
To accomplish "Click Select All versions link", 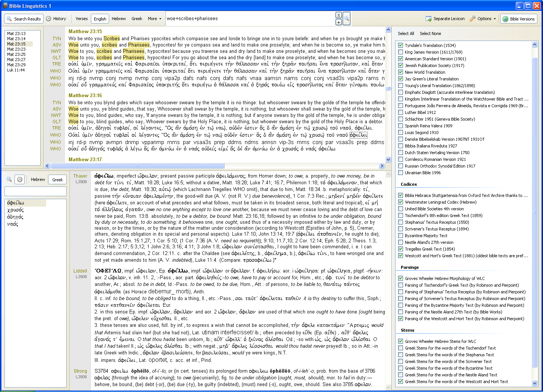I will [x=406, y=34].
